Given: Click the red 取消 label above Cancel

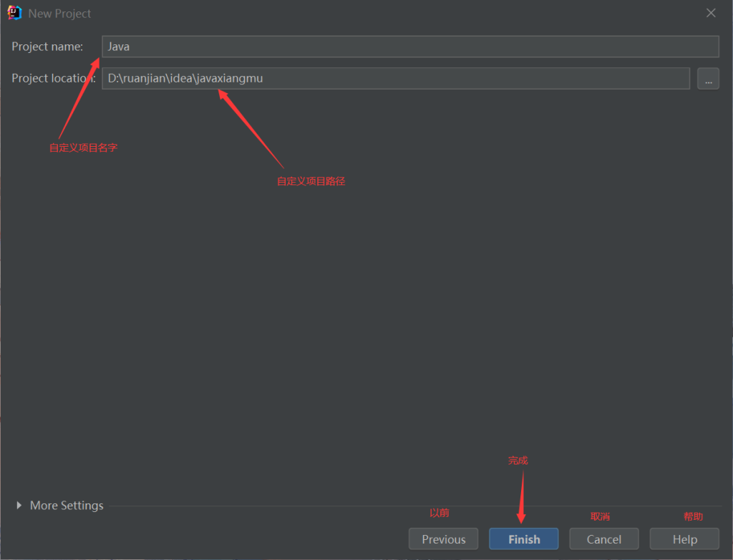Looking at the screenshot, I should pyautogui.click(x=600, y=516).
